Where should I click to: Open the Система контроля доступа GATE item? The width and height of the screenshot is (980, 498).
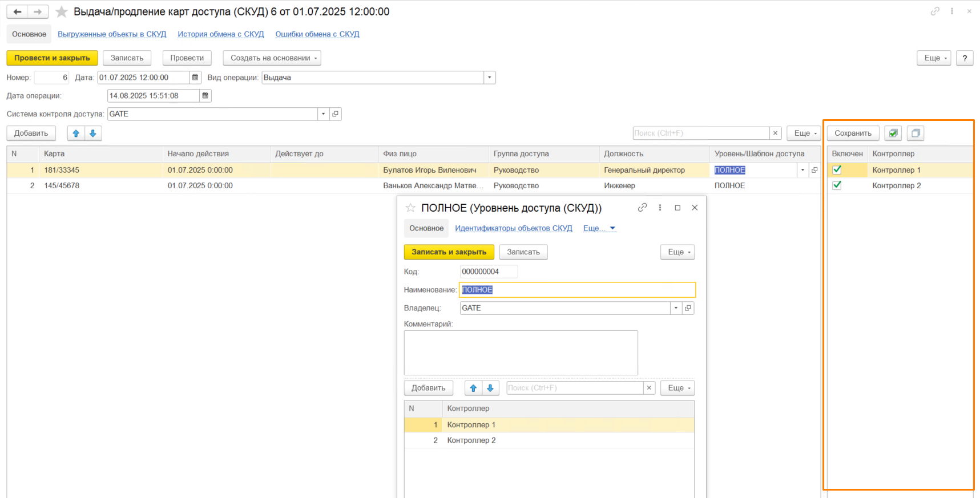tap(336, 114)
